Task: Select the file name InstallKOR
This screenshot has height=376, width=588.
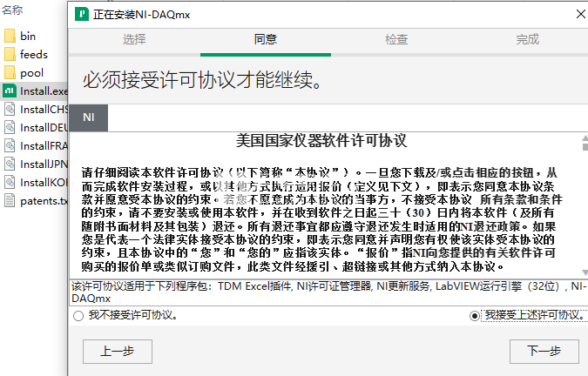Action: click(x=44, y=183)
